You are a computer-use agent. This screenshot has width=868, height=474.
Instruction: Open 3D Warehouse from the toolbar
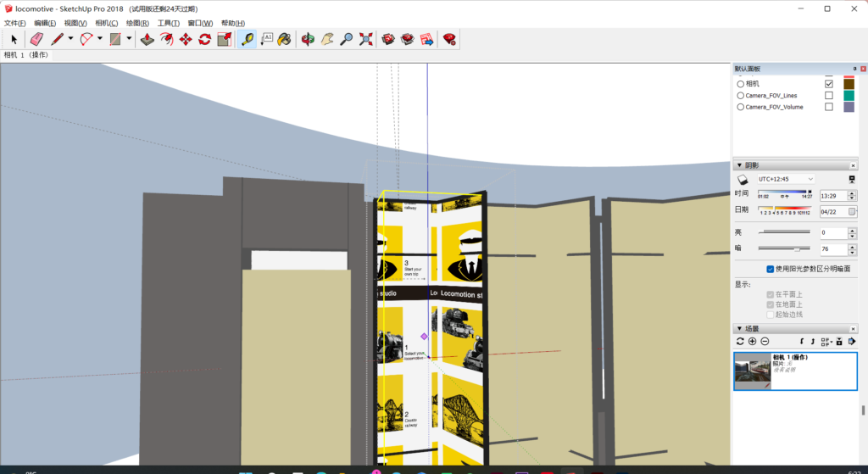388,39
